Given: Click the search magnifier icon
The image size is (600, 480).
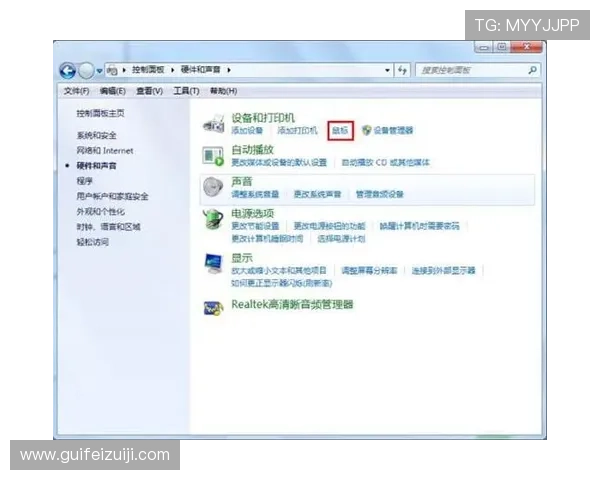Looking at the screenshot, I should tap(532, 70).
